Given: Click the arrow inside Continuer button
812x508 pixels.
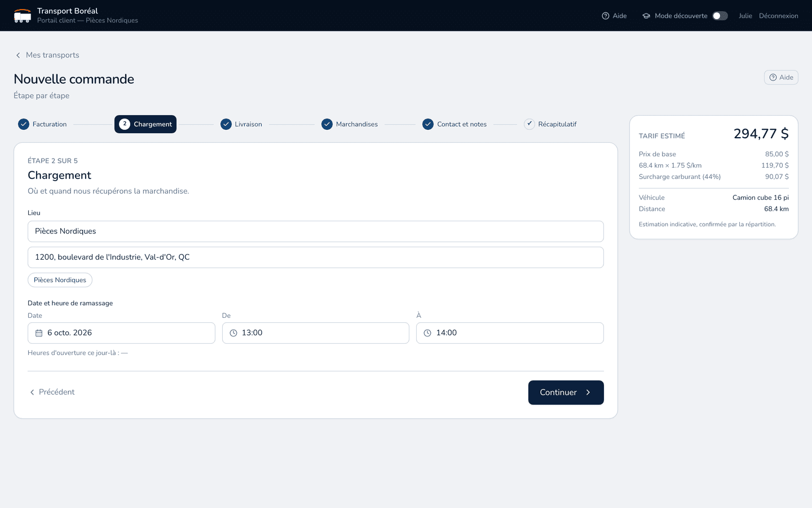Looking at the screenshot, I should point(588,392).
